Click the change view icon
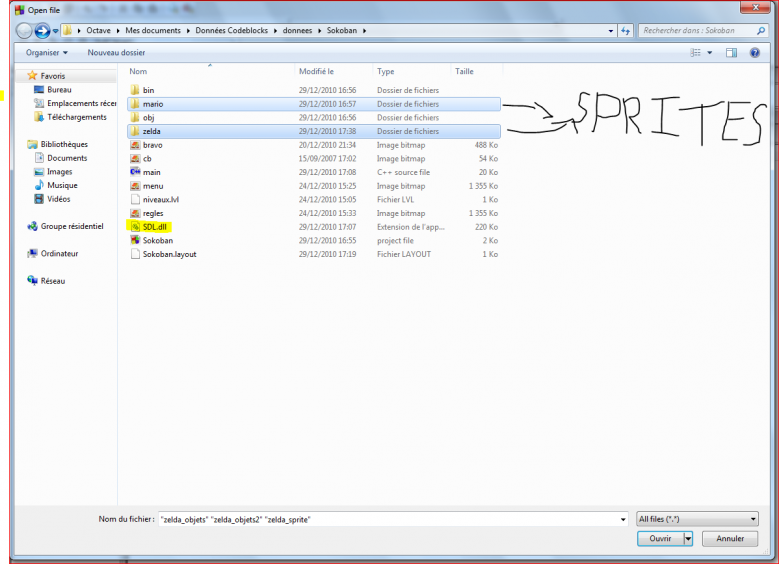779x564 pixels. pyautogui.click(x=696, y=53)
